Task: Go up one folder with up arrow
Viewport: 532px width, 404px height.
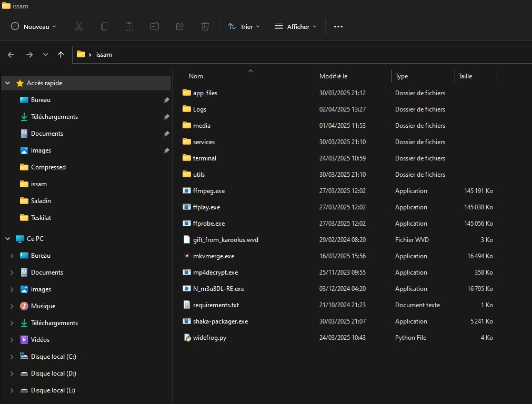Action: tap(61, 55)
